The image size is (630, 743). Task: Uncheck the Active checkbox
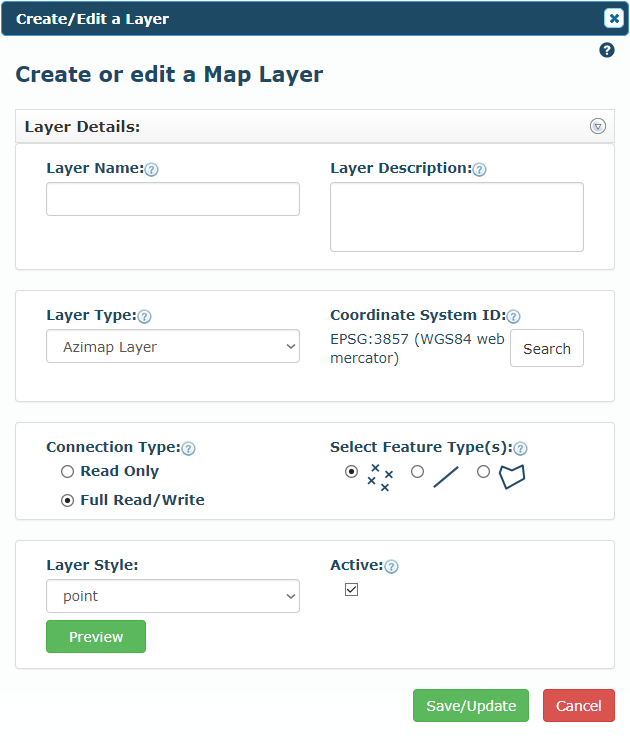[351, 589]
